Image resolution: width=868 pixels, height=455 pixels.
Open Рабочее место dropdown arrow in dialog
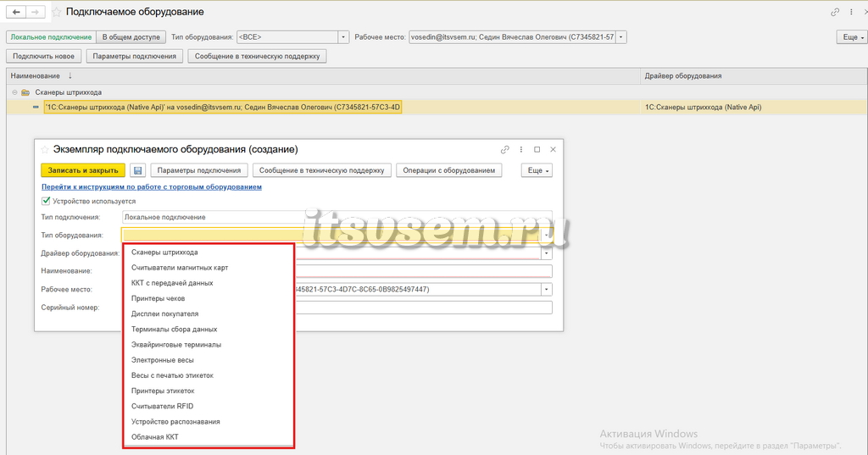click(x=547, y=290)
